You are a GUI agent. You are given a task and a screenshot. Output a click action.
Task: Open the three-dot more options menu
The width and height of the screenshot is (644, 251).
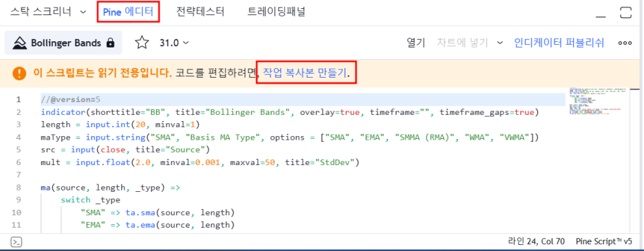point(625,43)
